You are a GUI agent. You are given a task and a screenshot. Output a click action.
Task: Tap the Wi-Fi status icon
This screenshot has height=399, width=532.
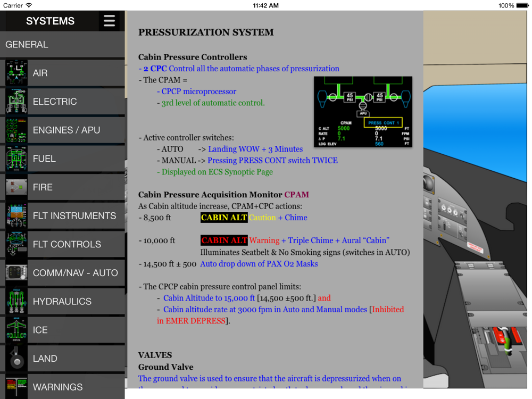(x=29, y=5)
